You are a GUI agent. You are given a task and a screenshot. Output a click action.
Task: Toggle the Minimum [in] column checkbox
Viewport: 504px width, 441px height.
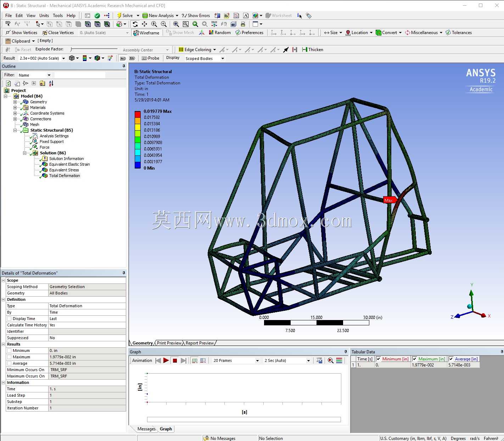pos(378,359)
